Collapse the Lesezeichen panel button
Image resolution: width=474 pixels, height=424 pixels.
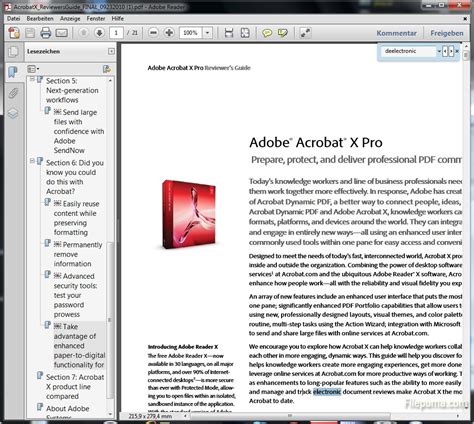tap(111, 51)
